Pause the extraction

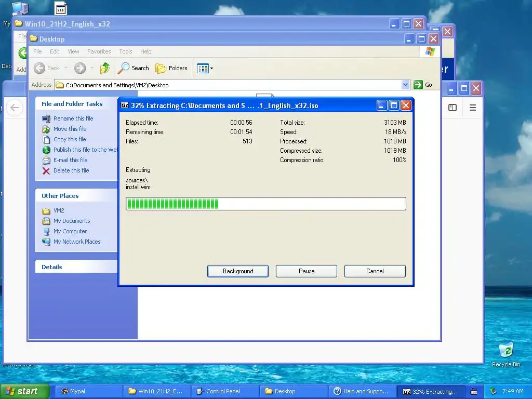[x=307, y=271]
